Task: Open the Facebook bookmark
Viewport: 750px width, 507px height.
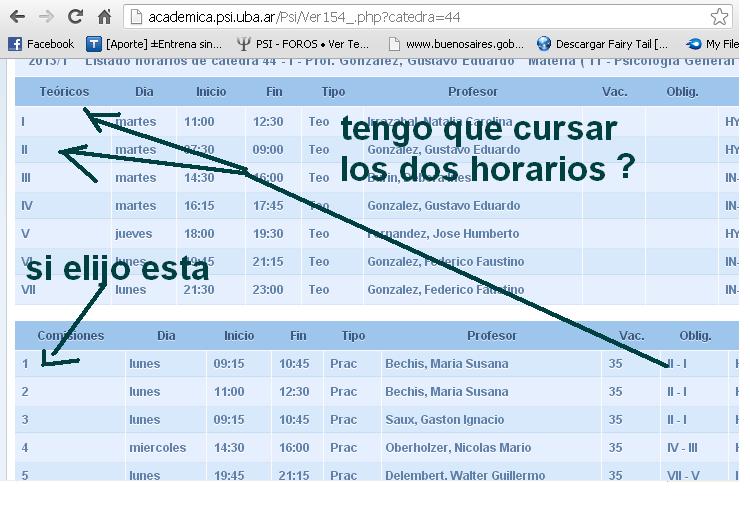Action: (x=41, y=44)
